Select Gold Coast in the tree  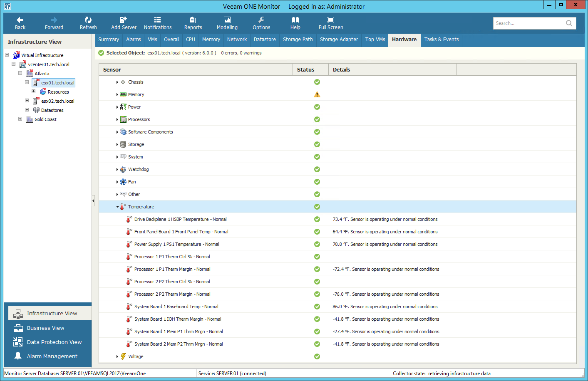coord(45,119)
